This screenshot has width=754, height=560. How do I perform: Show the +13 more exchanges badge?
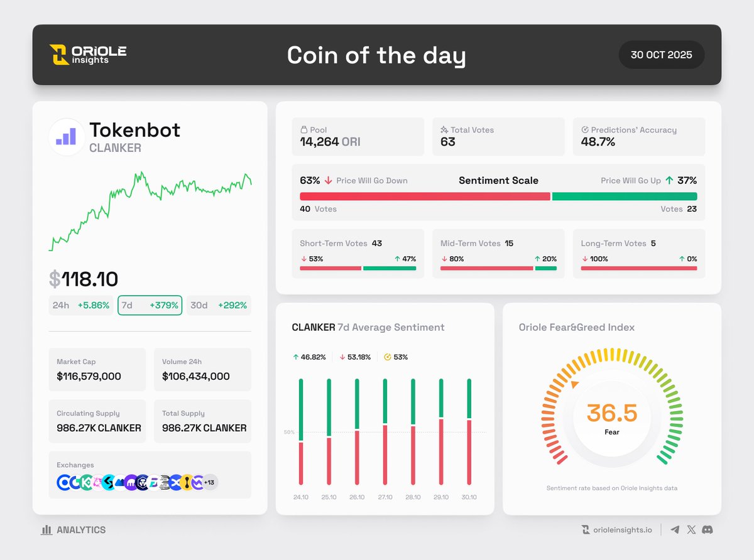(209, 482)
